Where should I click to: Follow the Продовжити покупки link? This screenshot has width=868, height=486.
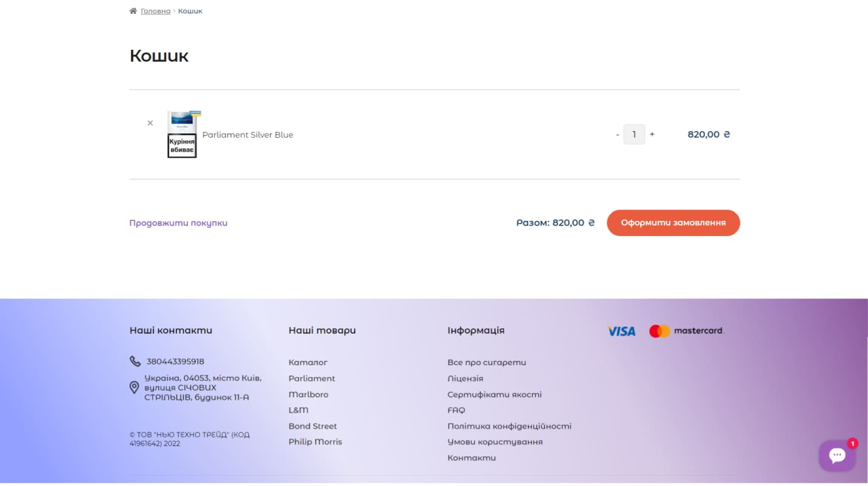pyautogui.click(x=178, y=223)
